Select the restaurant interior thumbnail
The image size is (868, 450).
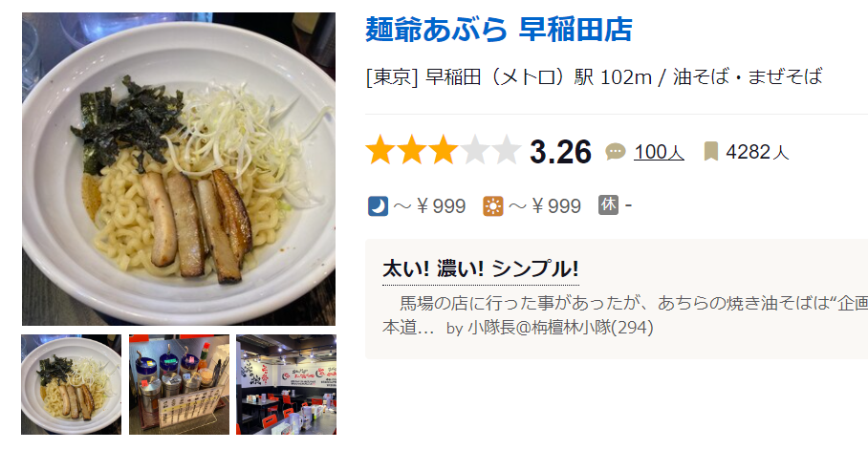286,384
